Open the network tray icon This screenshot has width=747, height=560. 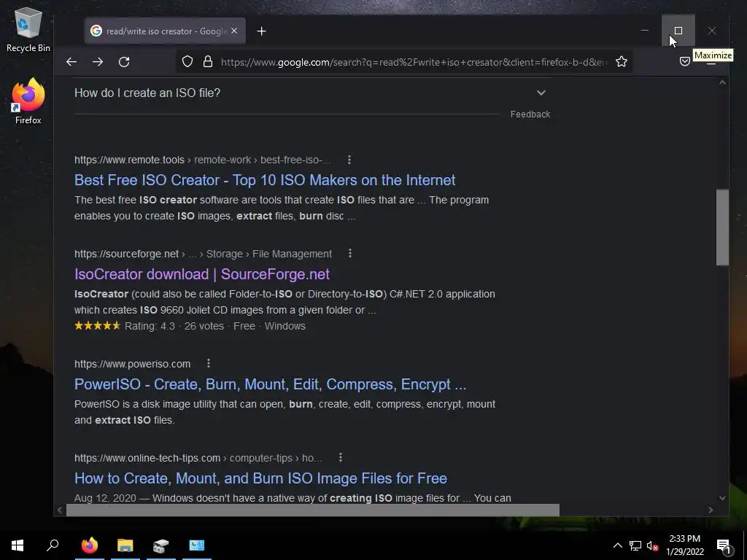coord(635,545)
